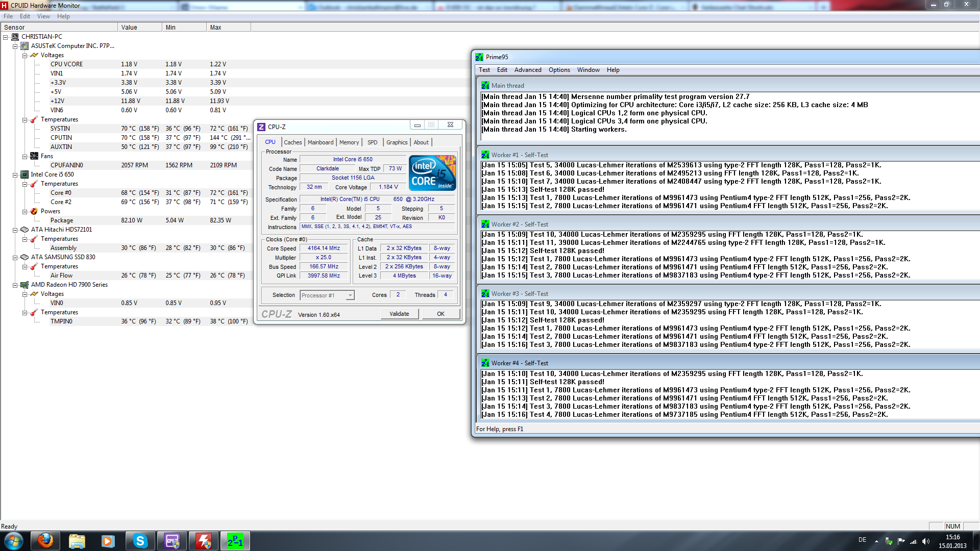This screenshot has width=980, height=551.
Task: Open the Advanced menu in Prime95
Action: (527, 70)
